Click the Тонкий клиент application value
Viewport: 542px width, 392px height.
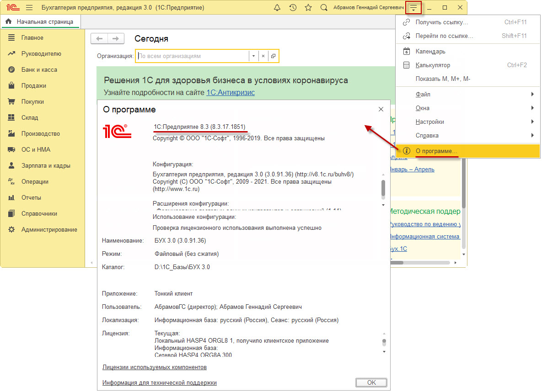coord(173,294)
